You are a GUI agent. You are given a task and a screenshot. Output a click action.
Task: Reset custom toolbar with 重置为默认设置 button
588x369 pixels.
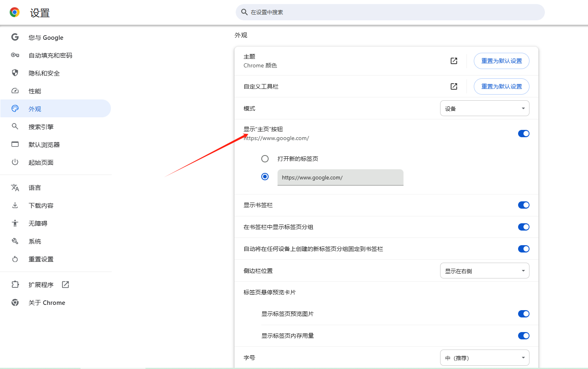coord(501,86)
